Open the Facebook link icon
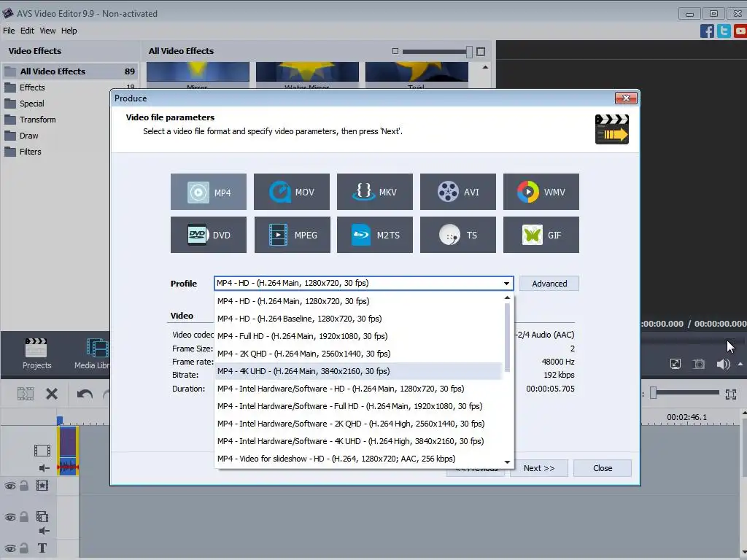Viewport: 747px width, 560px height. point(707,31)
